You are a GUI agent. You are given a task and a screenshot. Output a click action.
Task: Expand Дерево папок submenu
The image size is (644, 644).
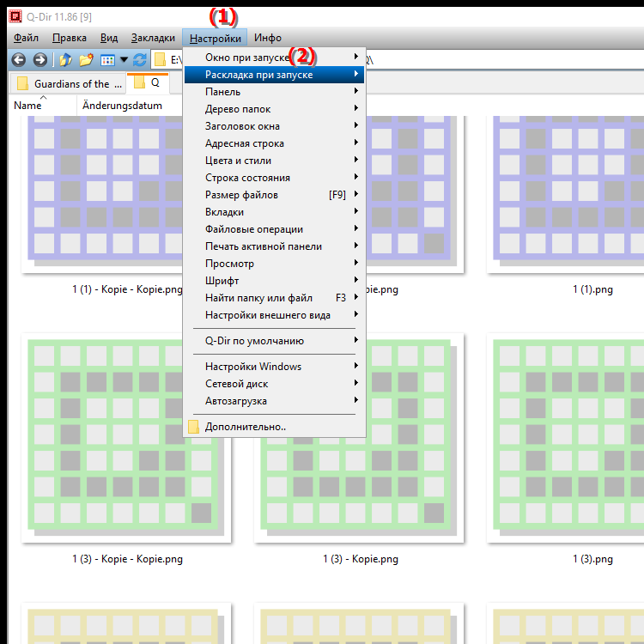tap(275, 109)
